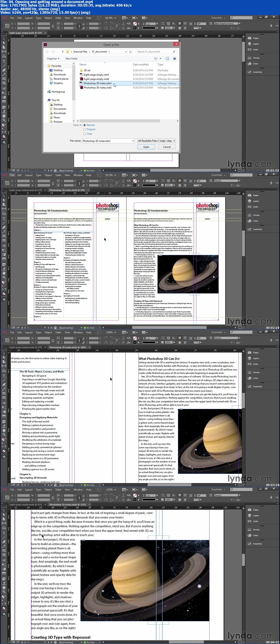Activate the Type tool in the 66.8% zoom frame

pyautogui.click(x=4, y=61)
